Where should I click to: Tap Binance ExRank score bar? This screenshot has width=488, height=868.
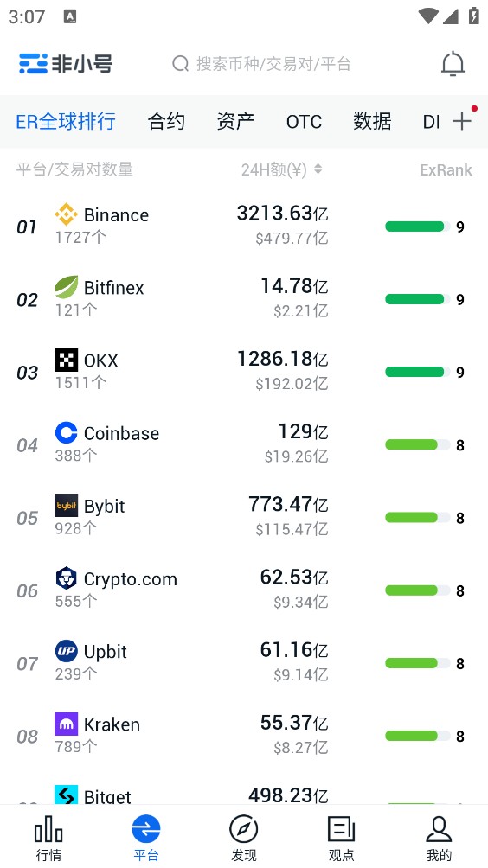pyautogui.click(x=418, y=227)
